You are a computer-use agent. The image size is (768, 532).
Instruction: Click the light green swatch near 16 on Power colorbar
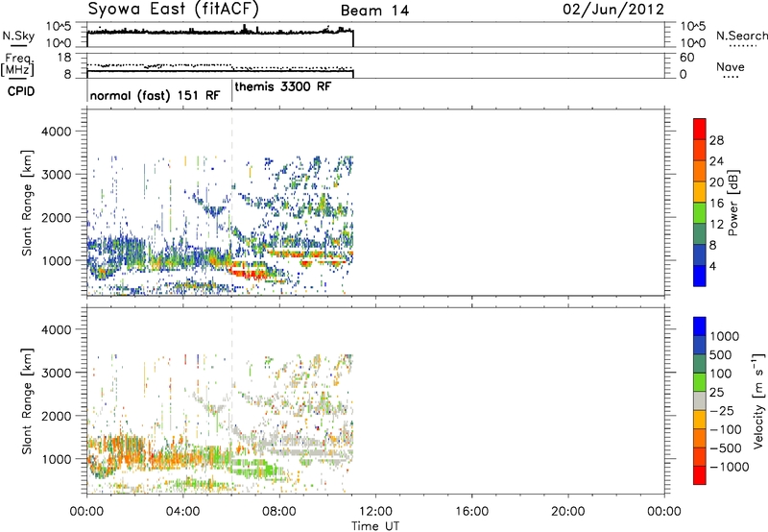pyautogui.click(x=700, y=212)
